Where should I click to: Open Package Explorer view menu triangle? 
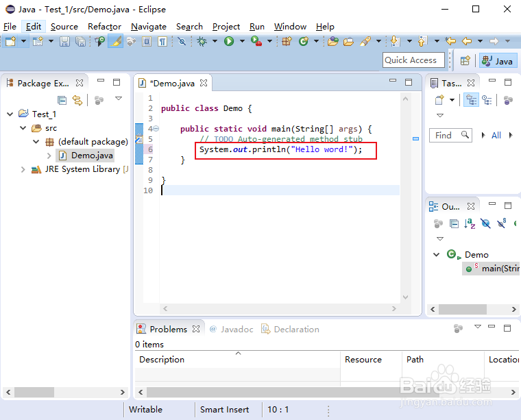click(119, 98)
